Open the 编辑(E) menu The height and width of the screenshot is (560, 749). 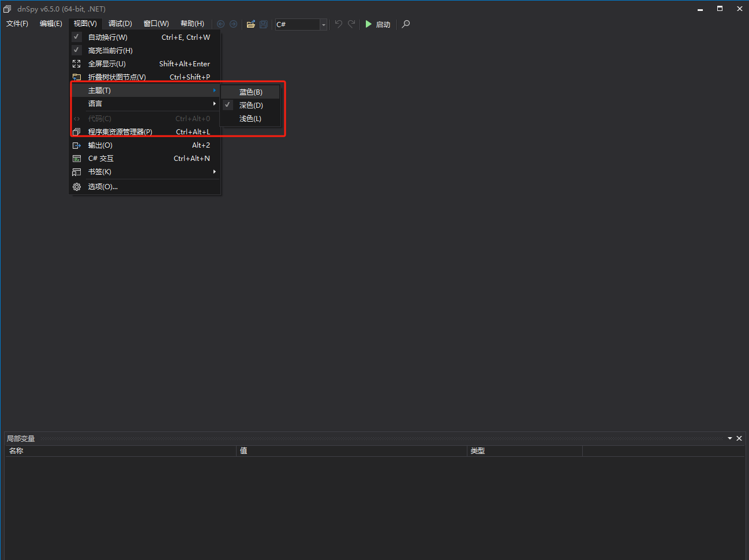coord(51,24)
